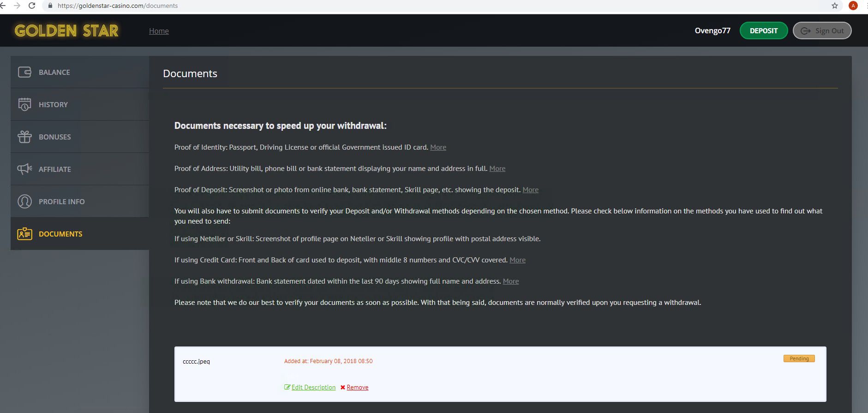Open More link for Credit Card

tap(517, 260)
